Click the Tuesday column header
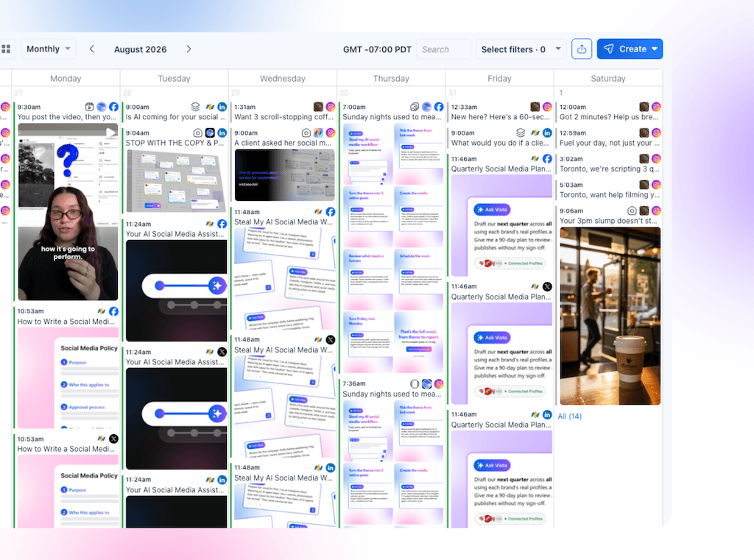754x560 pixels. click(174, 78)
